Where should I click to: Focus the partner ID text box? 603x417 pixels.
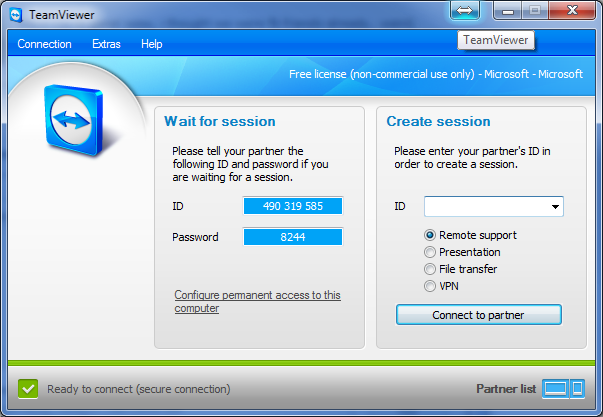[485, 207]
